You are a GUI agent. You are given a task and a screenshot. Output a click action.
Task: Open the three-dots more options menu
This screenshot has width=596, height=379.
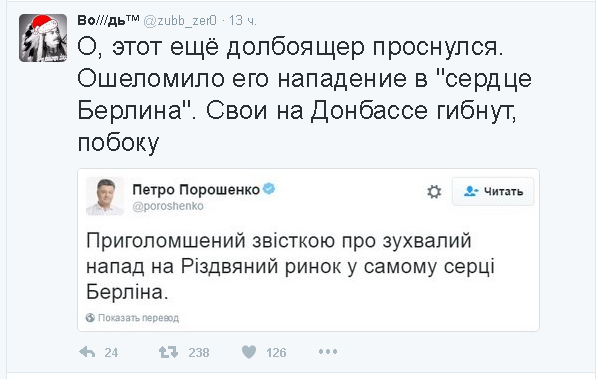coord(328,352)
